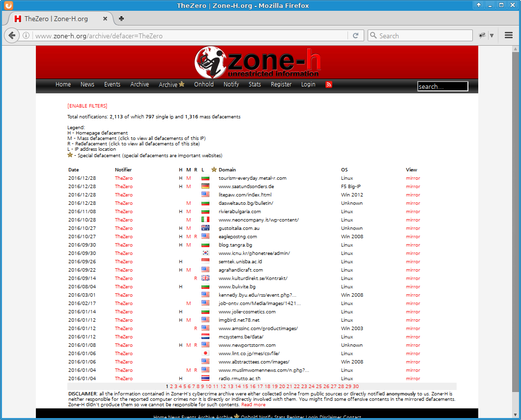Click the ENABLE FILTERS link
The height and width of the screenshot is (420, 521).
coord(87,106)
